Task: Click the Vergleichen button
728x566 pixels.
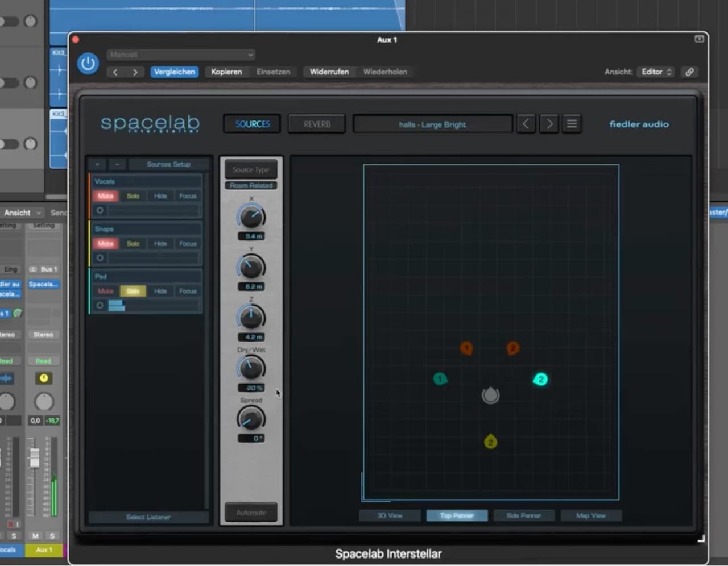Action: tap(174, 72)
